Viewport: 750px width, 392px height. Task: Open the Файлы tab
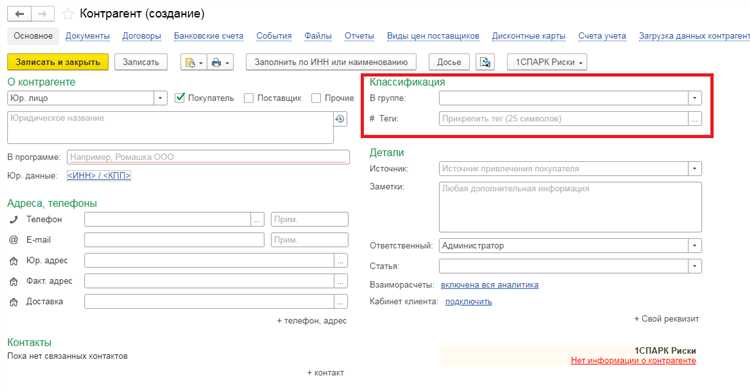pyautogui.click(x=318, y=36)
